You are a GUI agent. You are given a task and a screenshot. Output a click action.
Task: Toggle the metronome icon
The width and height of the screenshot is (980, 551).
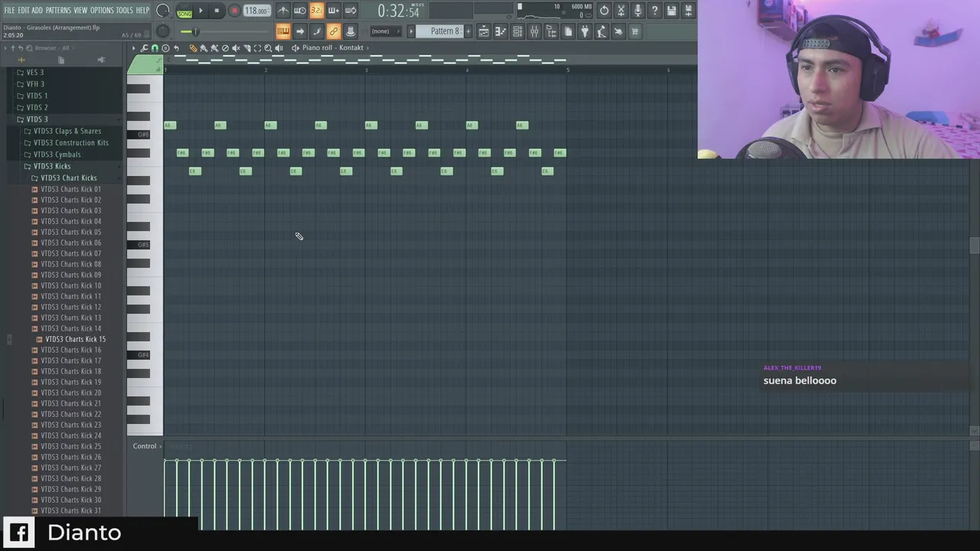283,11
